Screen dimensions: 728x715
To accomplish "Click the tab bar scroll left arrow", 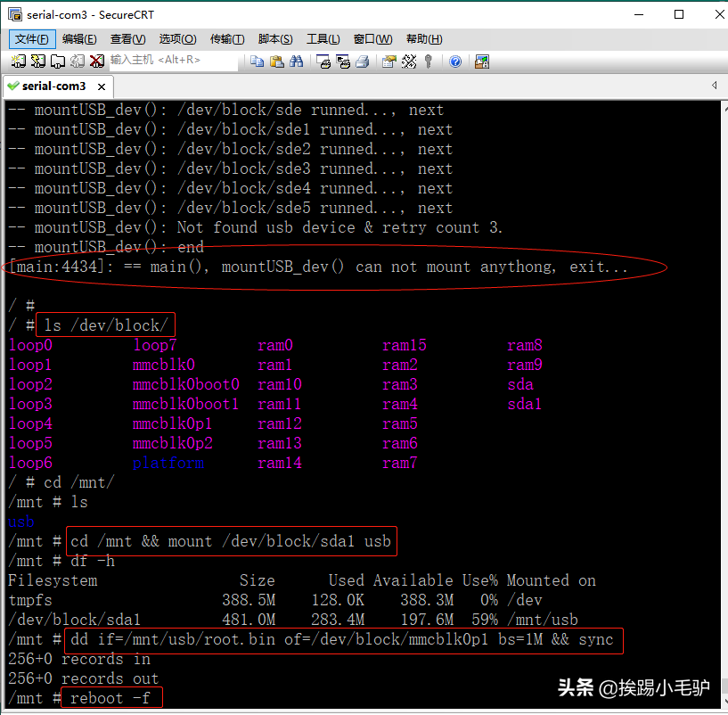I will click(714, 85).
